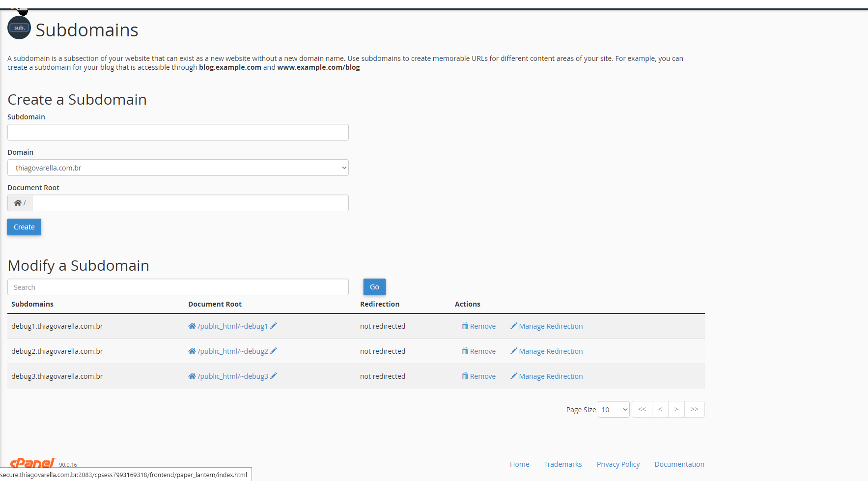The height and width of the screenshot is (481, 868).
Task: Click the 'Modify a Subdomain' heading
Action: [78, 266]
